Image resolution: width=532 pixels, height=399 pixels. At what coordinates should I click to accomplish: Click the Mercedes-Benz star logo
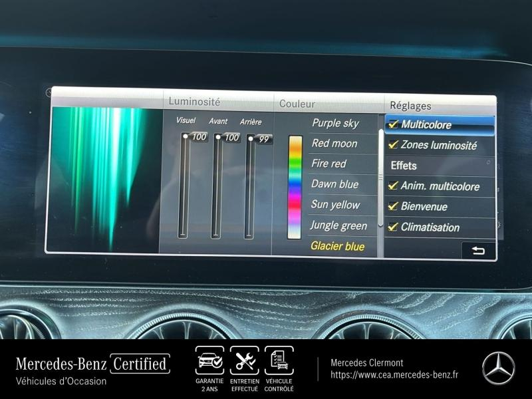point(498,368)
